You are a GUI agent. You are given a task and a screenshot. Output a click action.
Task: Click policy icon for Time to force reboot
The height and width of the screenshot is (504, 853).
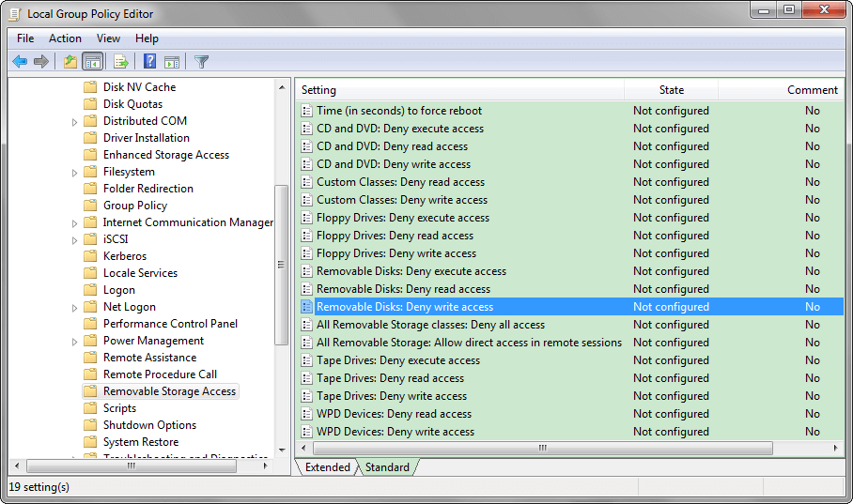point(307,111)
